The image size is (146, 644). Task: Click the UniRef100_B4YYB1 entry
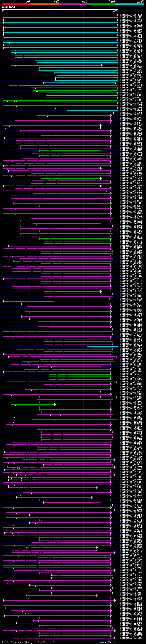click(131, 138)
